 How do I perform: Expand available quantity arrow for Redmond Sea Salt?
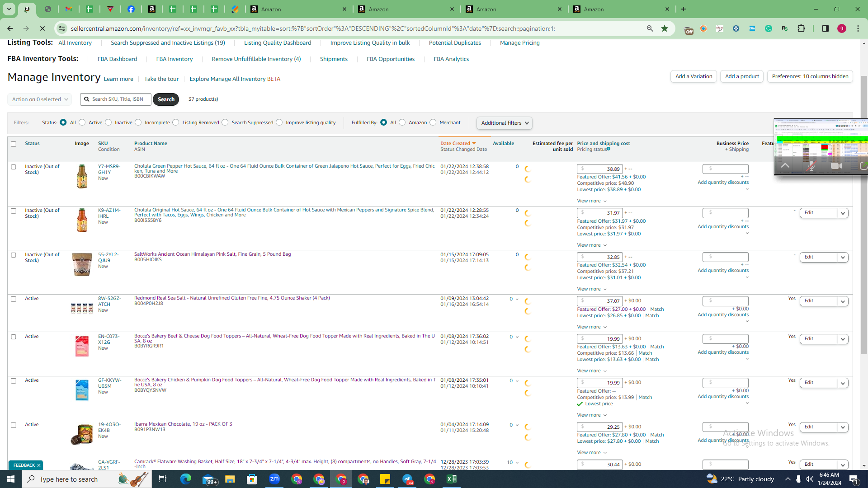click(517, 299)
